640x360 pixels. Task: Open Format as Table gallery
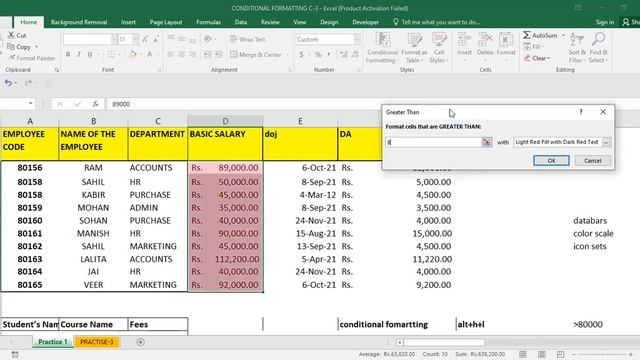(x=414, y=48)
